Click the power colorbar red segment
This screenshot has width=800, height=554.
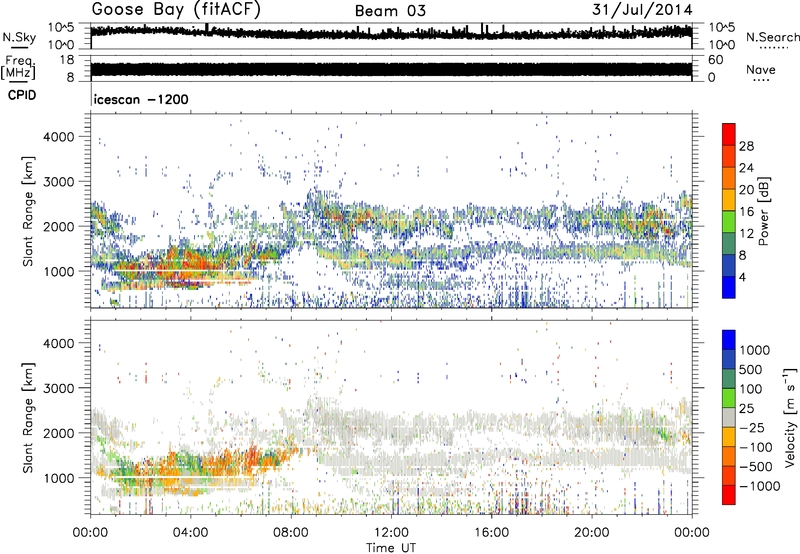tap(729, 133)
